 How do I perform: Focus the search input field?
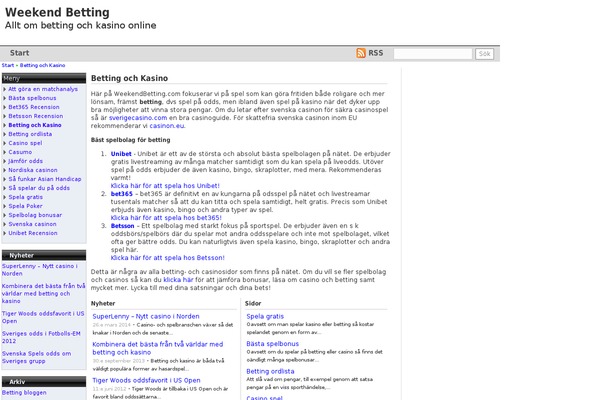coord(433,54)
